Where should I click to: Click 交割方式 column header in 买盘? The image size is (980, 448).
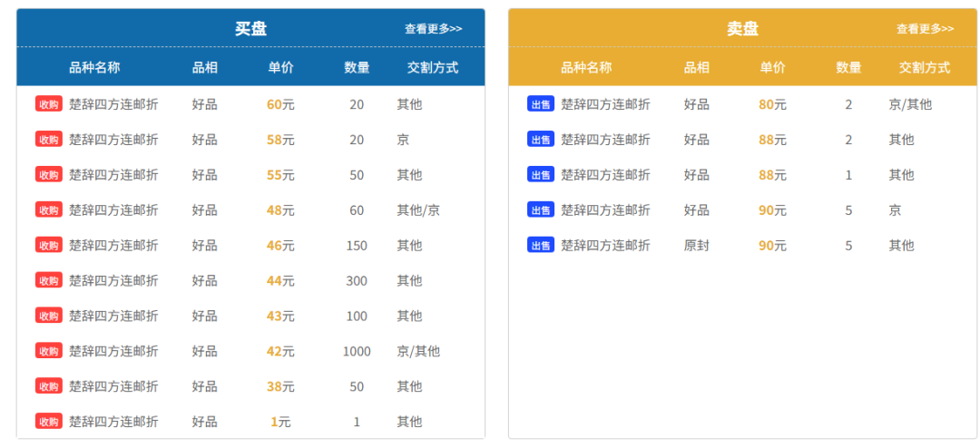coord(433,67)
